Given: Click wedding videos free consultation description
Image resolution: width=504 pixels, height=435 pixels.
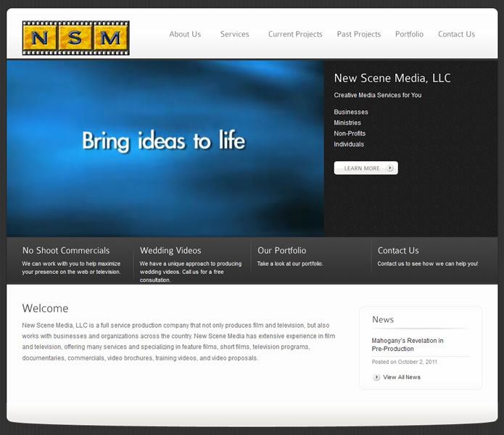Looking at the screenshot, I should 191,272.
